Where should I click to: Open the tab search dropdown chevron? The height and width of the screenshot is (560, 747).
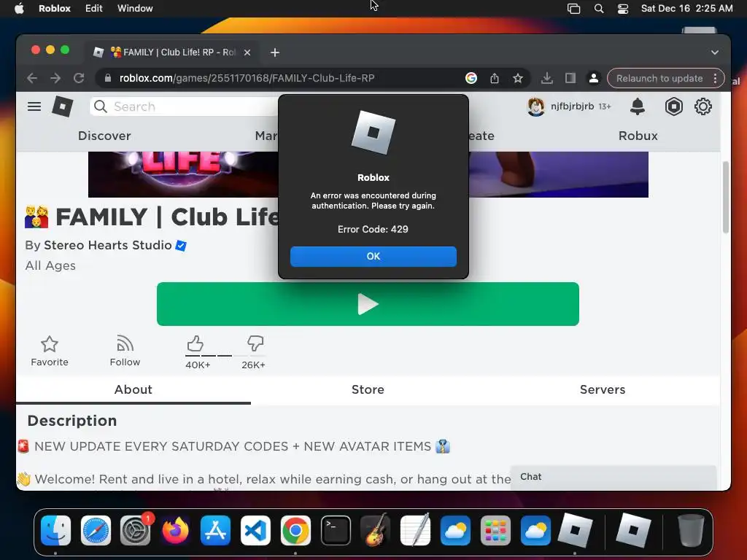point(715,52)
